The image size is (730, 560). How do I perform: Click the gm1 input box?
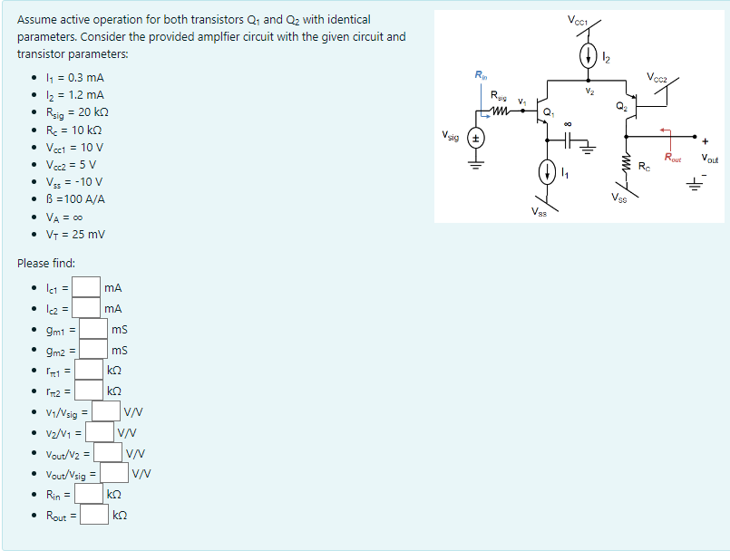pyautogui.click(x=92, y=329)
